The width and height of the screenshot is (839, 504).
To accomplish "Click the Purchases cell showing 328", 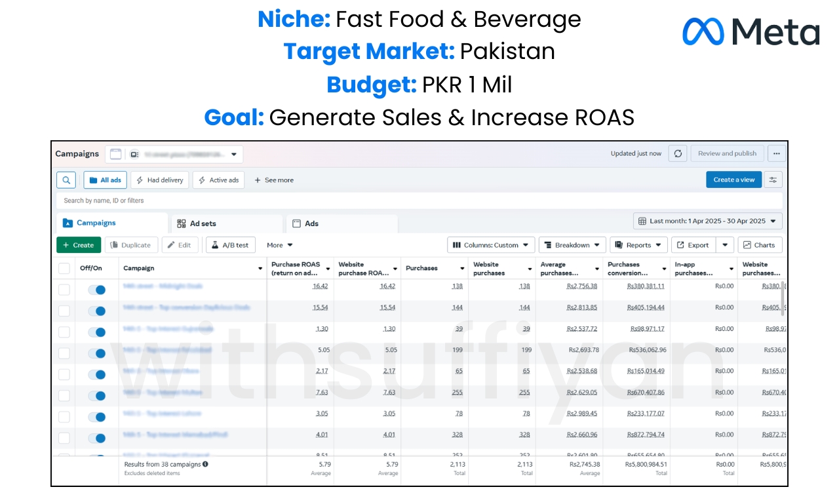I will point(457,435).
